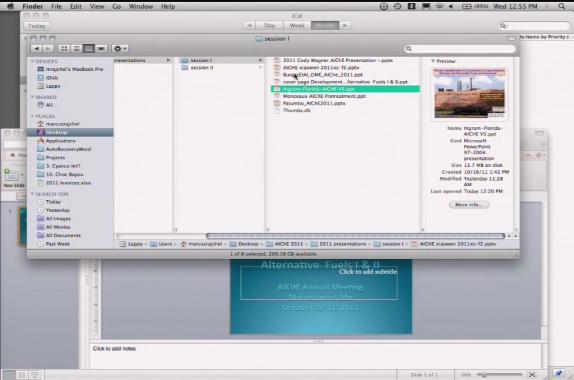The height and width of the screenshot is (380, 574).
Task: Open the File menu
Action: point(56,6)
